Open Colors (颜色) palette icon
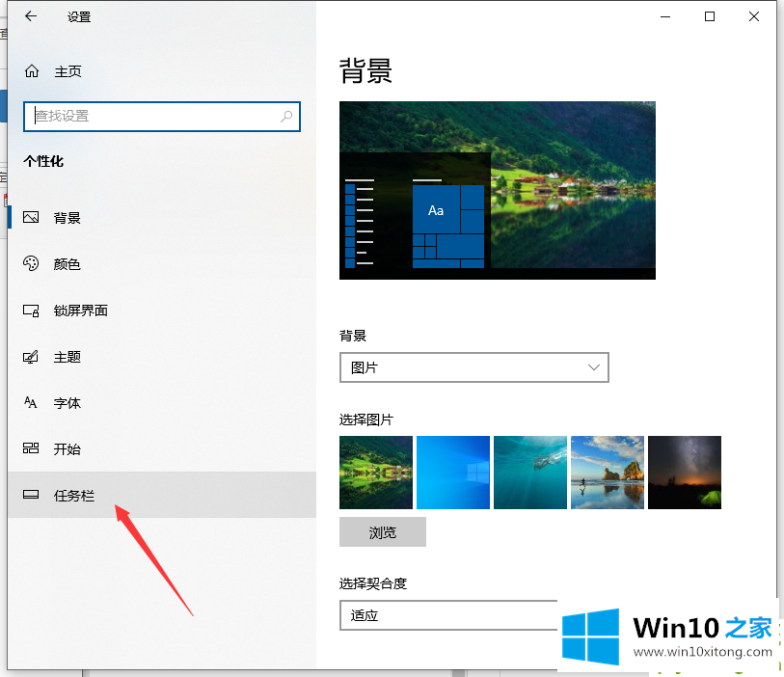This screenshot has width=784, height=677. (32, 264)
